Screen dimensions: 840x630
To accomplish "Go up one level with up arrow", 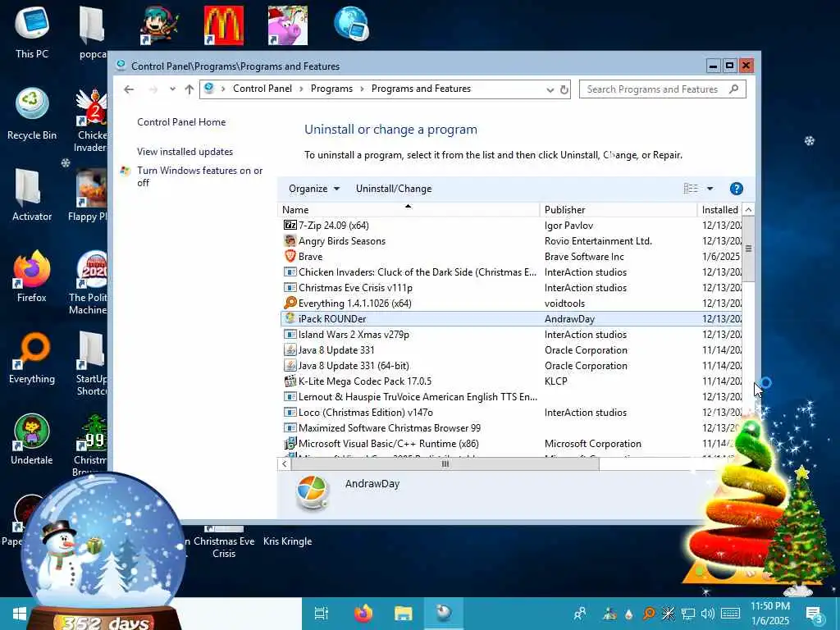I will [189, 89].
